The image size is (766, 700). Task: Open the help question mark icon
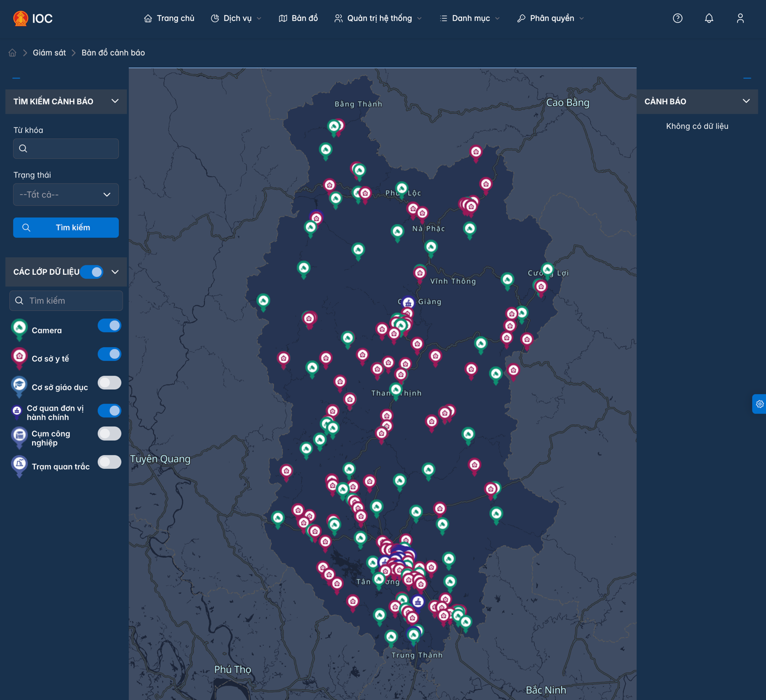pos(678,18)
